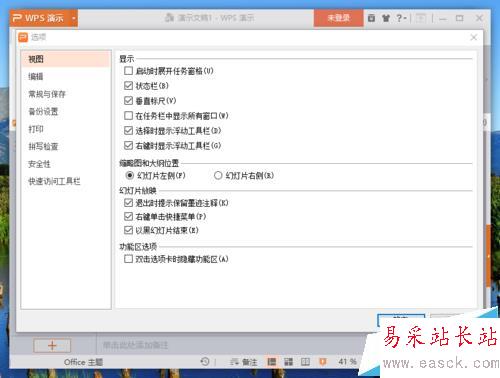Toggle 以黑幻灯片结束(E) checkbox
The height and width of the screenshot is (378, 500).
pyautogui.click(x=128, y=230)
